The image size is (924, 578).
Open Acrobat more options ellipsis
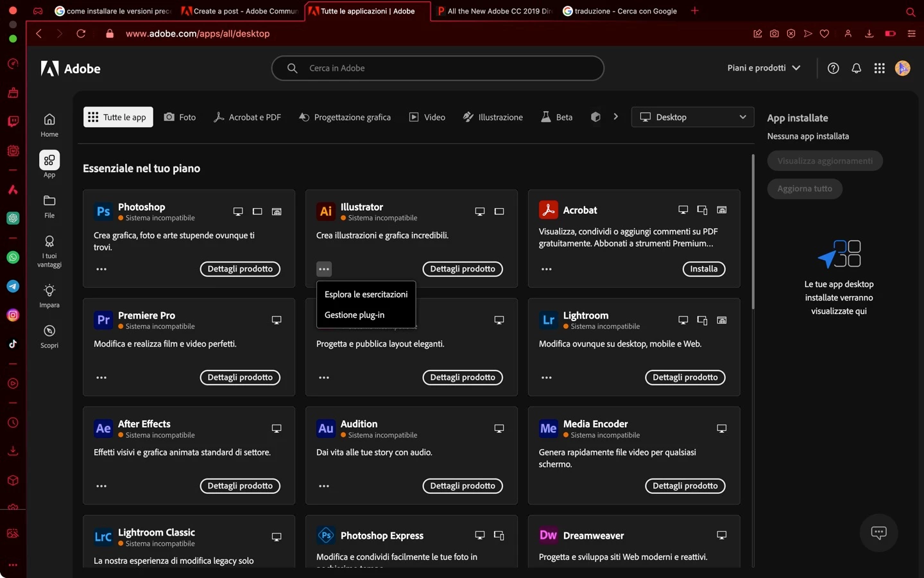pos(547,269)
